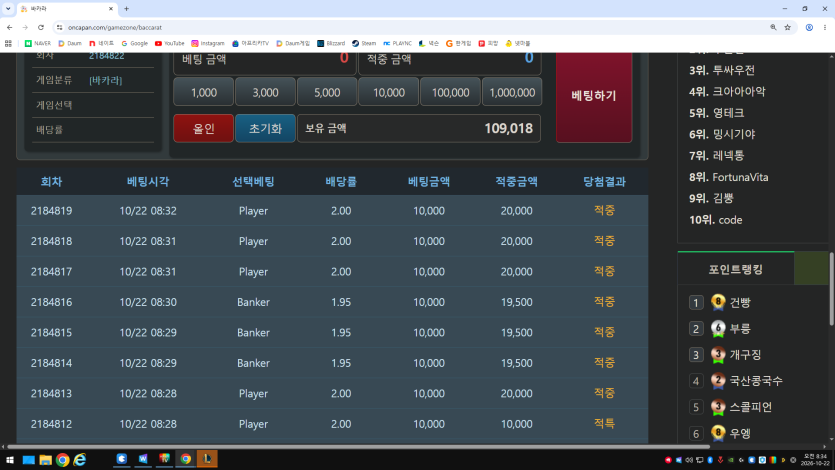Click ranked user FortunaVita
Image resolution: width=835 pixels, height=470 pixels.
pyautogui.click(x=740, y=177)
